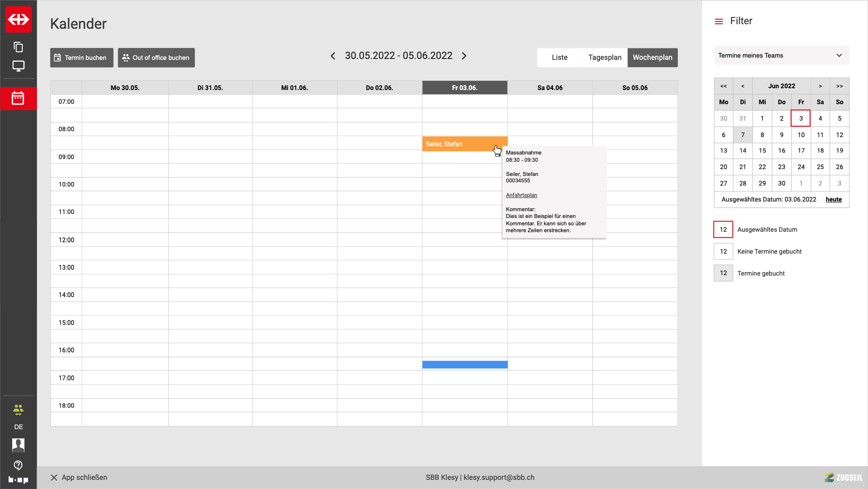Viewport: 868px width, 489px height.
Task: Open the documents copy icon in sidebar
Action: [18, 47]
